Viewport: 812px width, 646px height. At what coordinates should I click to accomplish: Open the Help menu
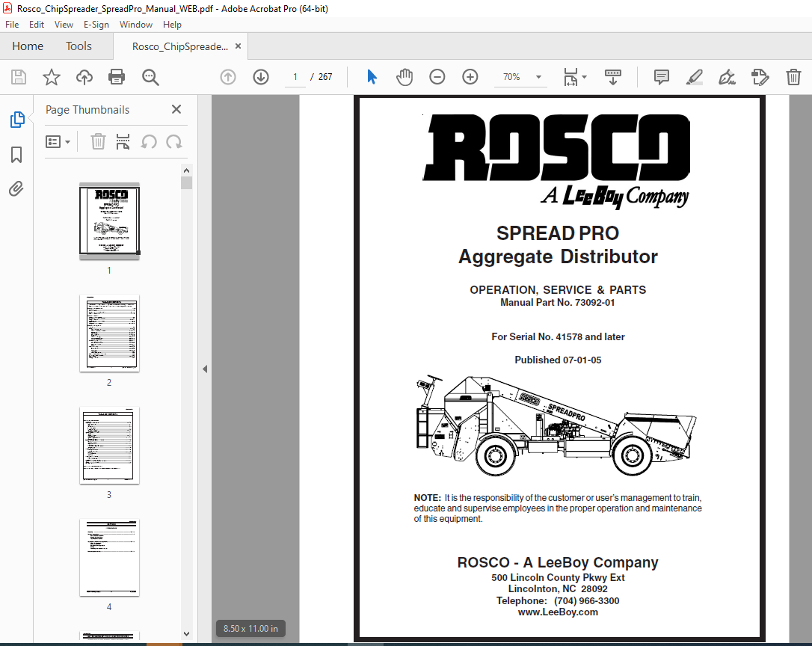[172, 25]
